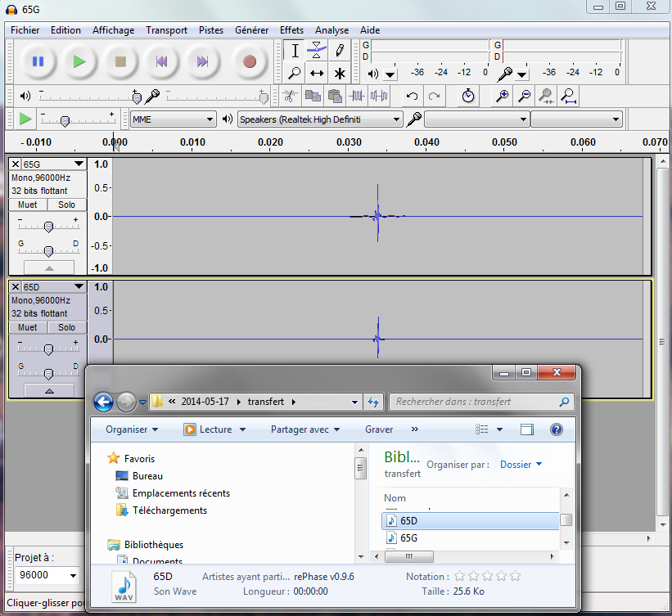The width and height of the screenshot is (672, 616).
Task: Click the 65G track gain slider
Action: pos(48,226)
